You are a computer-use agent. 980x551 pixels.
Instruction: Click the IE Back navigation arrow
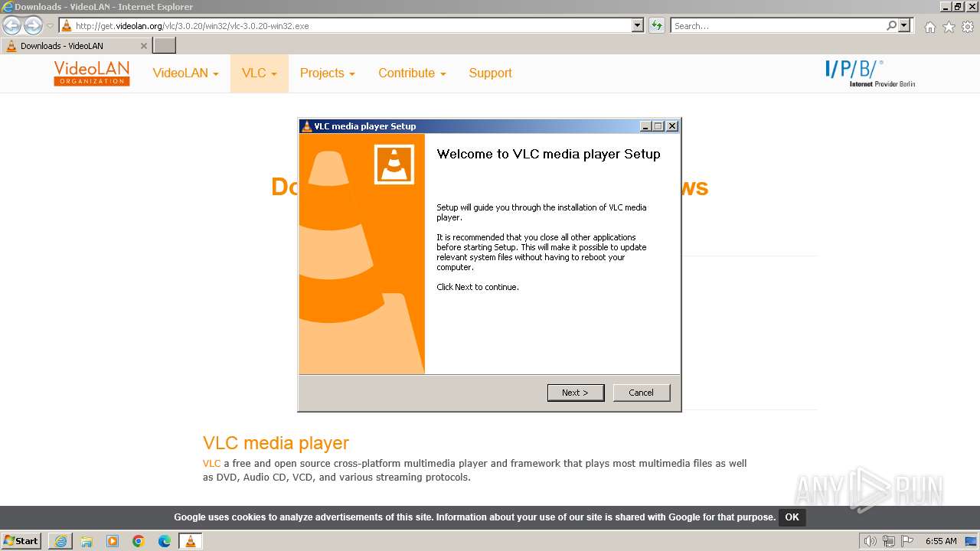12,25
